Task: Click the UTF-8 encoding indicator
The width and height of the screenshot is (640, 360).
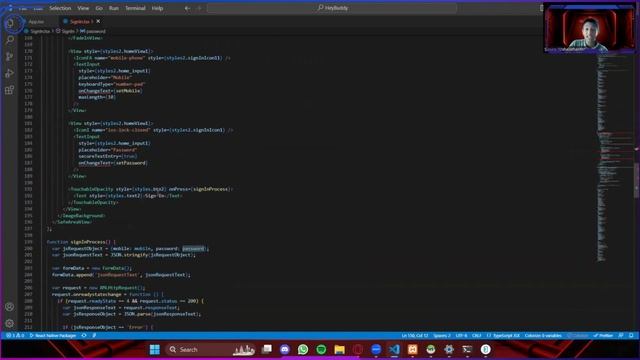Action: (x=461, y=336)
